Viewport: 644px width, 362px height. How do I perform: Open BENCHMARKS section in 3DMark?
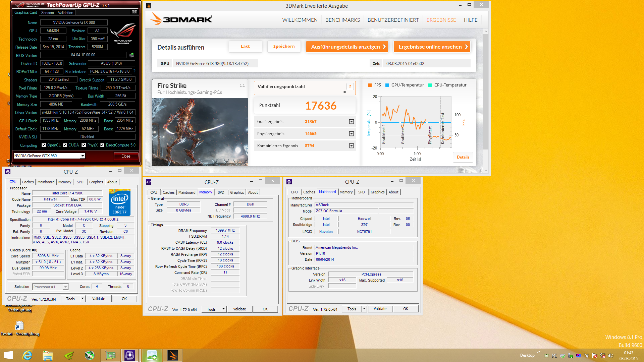(x=342, y=20)
